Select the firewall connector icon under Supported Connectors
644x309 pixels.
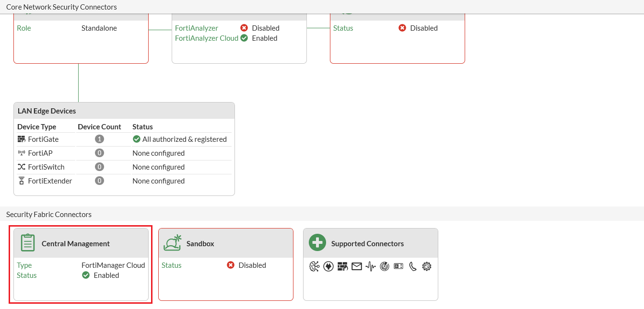[342, 266]
